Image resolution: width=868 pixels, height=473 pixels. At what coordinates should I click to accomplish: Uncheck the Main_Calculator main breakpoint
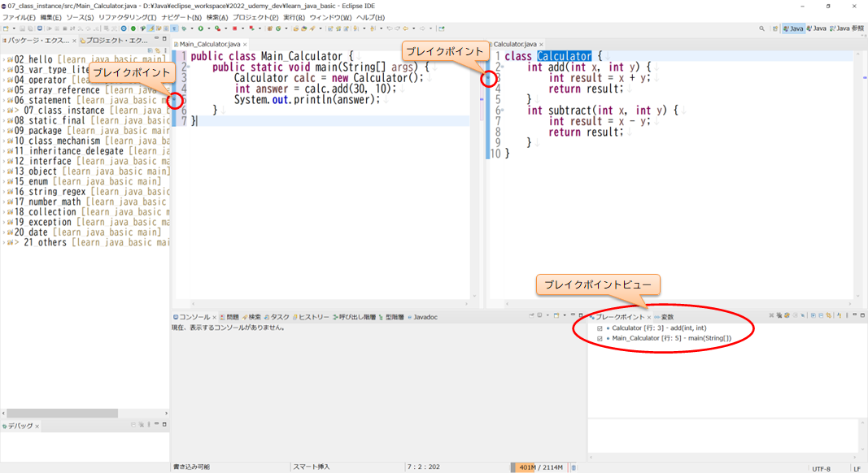pyautogui.click(x=600, y=337)
